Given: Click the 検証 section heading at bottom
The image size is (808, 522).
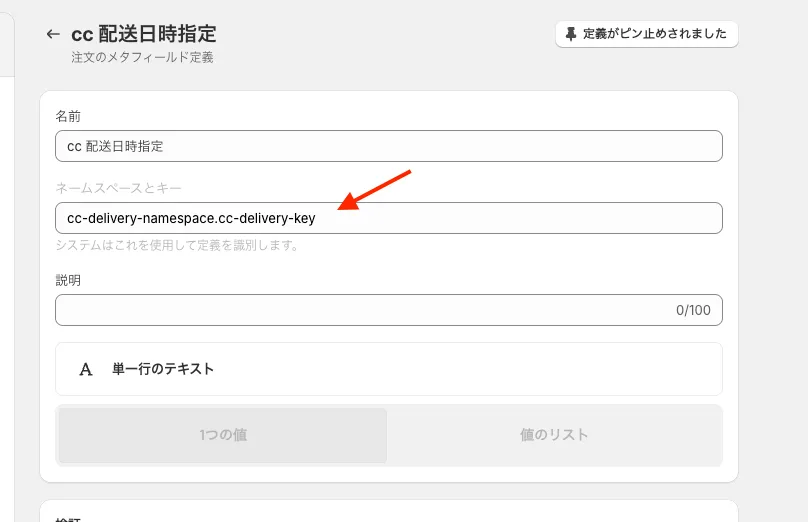Looking at the screenshot, I should [68, 518].
